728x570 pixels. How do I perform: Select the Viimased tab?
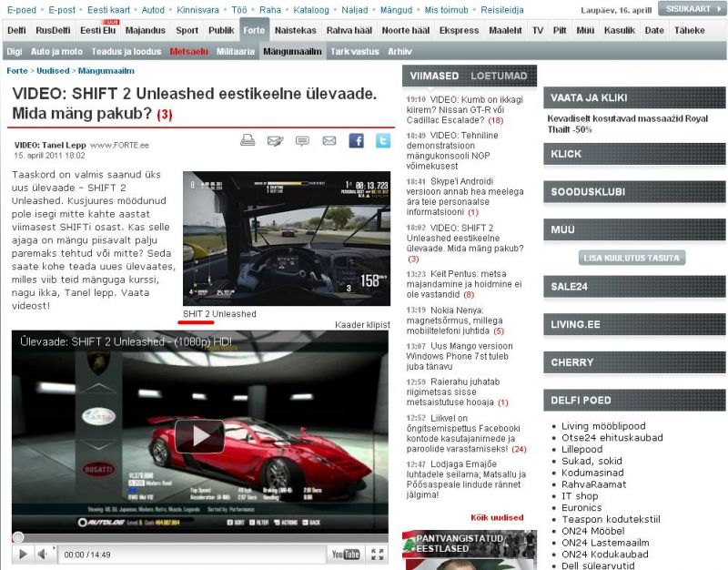click(434, 76)
